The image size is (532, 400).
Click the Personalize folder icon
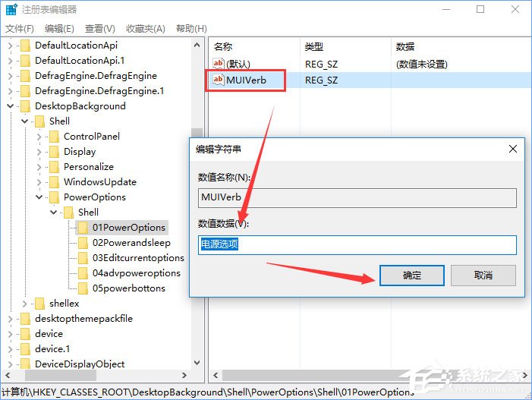55,167
